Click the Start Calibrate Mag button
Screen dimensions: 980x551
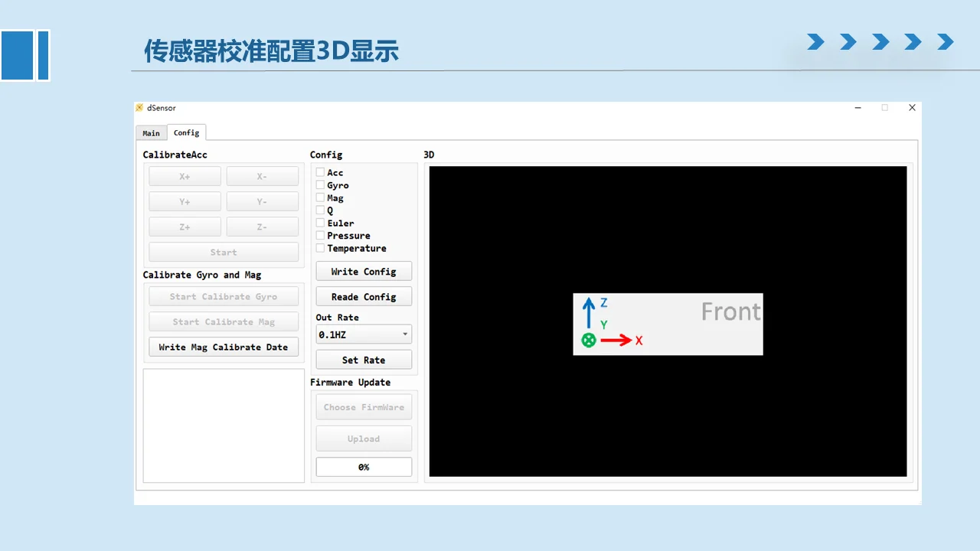click(x=224, y=322)
